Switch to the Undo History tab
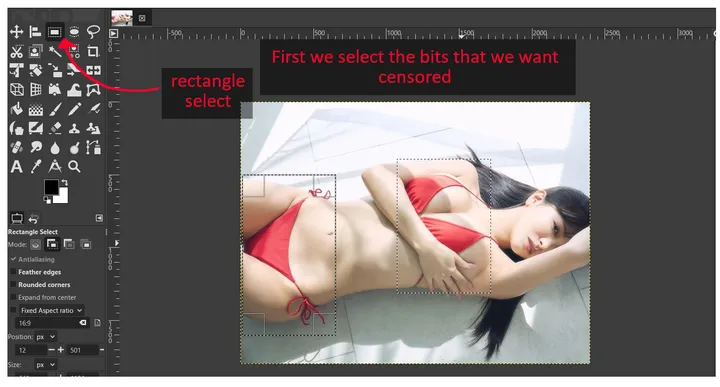Image resolution: width=720 pixels, height=387 pixels. (34, 218)
